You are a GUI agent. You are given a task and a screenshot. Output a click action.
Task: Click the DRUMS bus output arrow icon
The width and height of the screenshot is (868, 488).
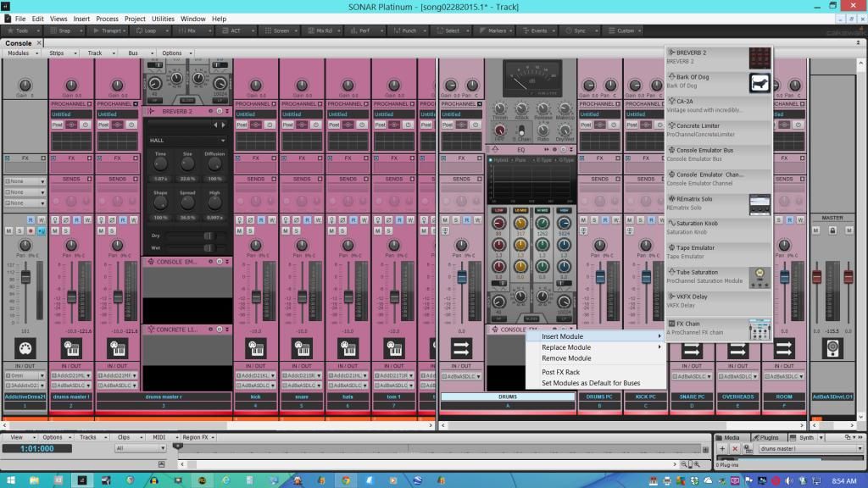pyautogui.click(x=462, y=348)
